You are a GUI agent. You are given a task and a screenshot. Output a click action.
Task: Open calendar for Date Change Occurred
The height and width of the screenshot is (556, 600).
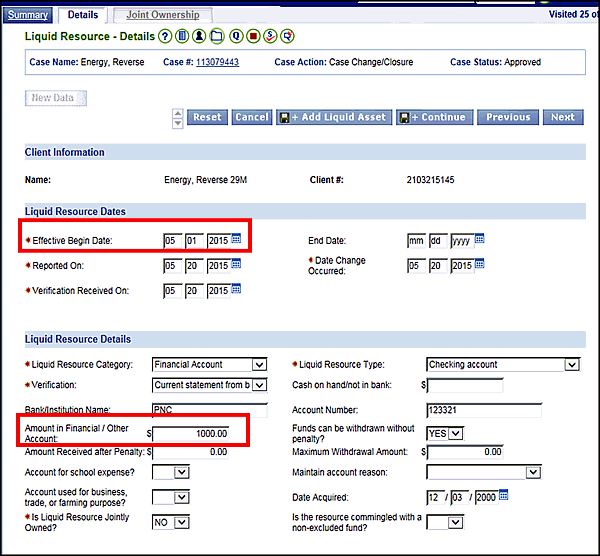[x=480, y=265]
